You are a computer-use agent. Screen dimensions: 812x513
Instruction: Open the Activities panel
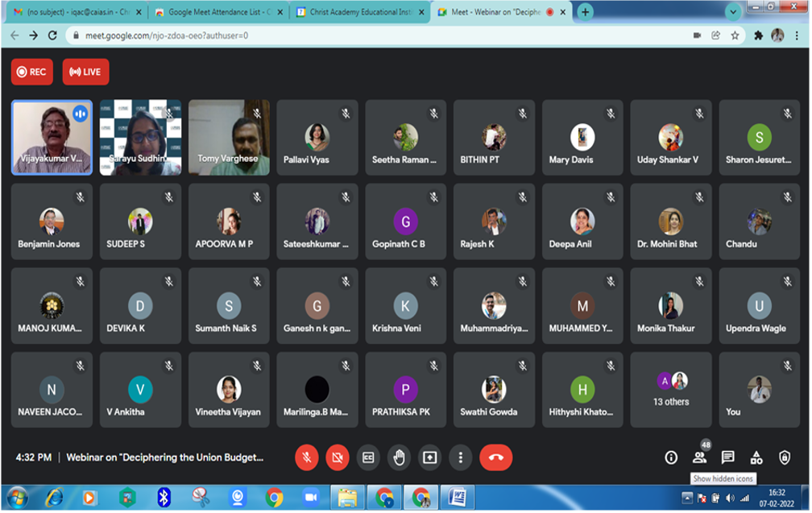tap(756, 457)
